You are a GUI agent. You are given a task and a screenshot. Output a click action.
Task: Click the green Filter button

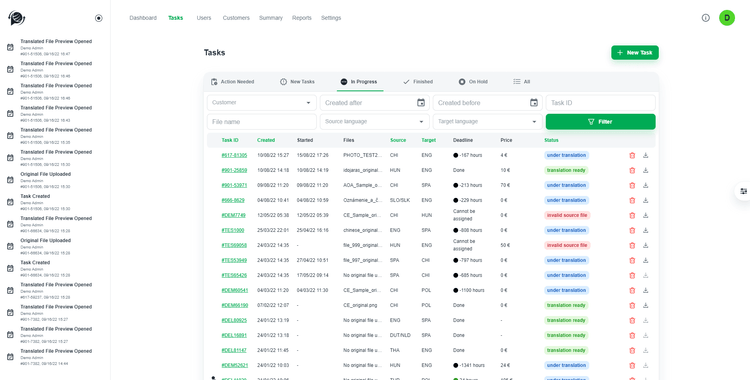click(x=600, y=122)
